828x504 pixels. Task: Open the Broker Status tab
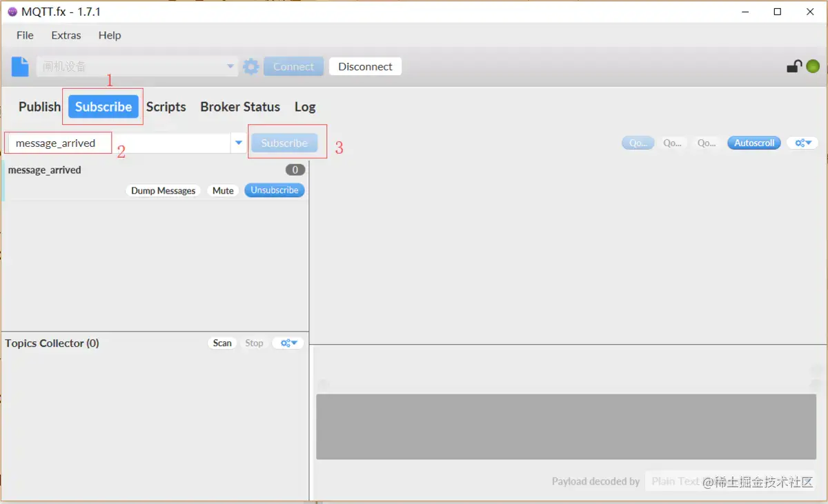[x=240, y=107]
